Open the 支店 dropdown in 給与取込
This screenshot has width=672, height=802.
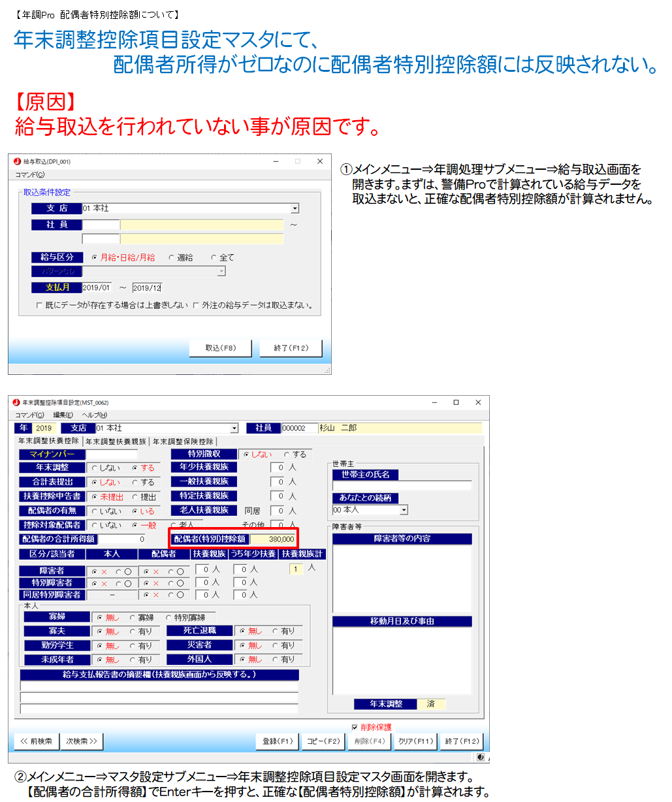(x=295, y=208)
